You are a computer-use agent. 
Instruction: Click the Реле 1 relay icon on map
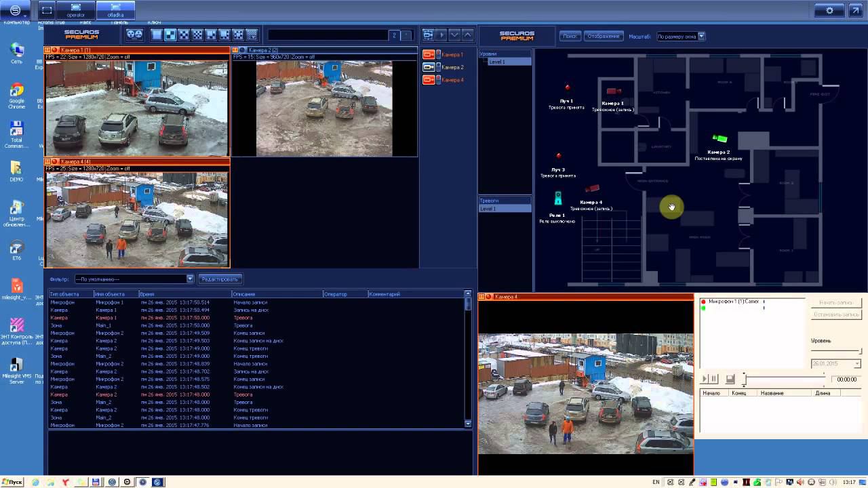tap(558, 199)
